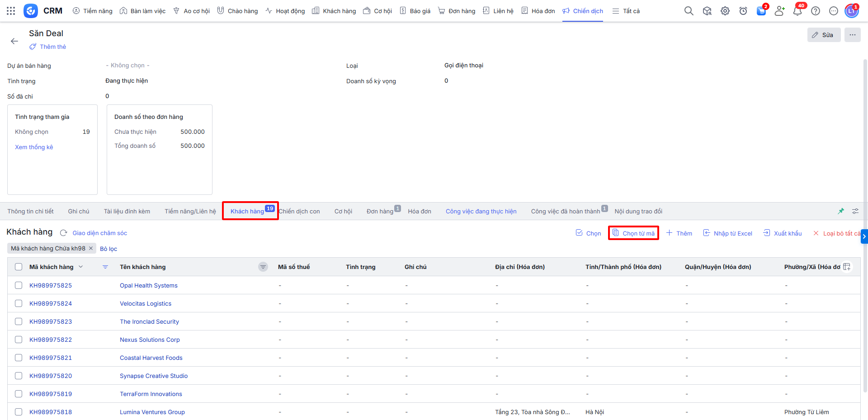
Task: Expand the Mã khách hàng sort dropdown arrow
Action: click(81, 267)
